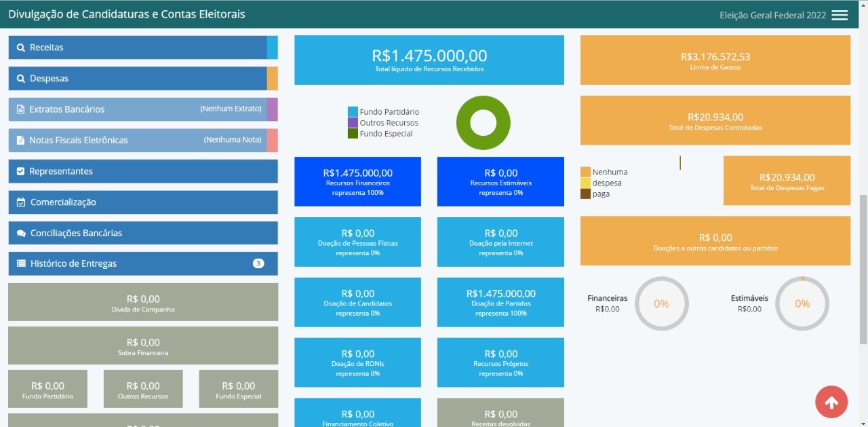
Task: Click the badge showing 3 deliveries
Action: coord(258,263)
